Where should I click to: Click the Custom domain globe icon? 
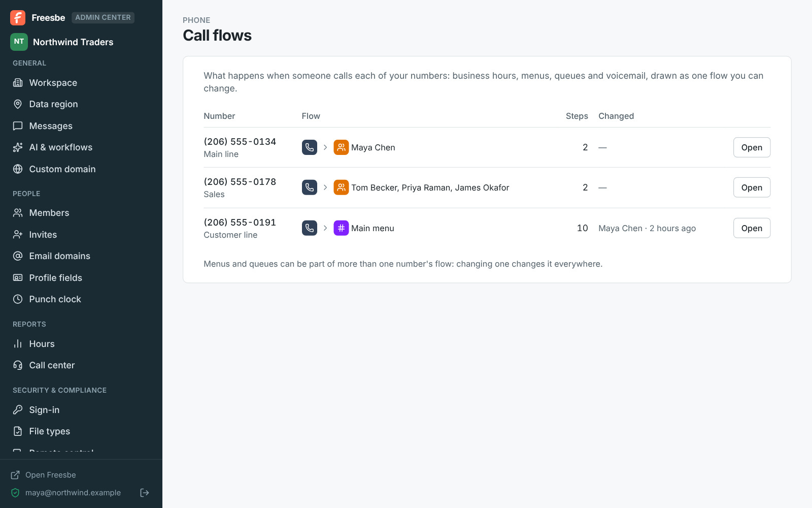pos(18,169)
